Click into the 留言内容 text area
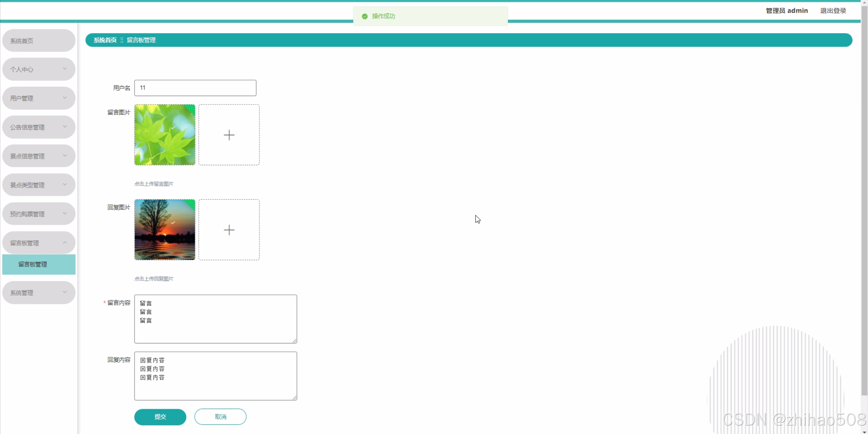 215,319
